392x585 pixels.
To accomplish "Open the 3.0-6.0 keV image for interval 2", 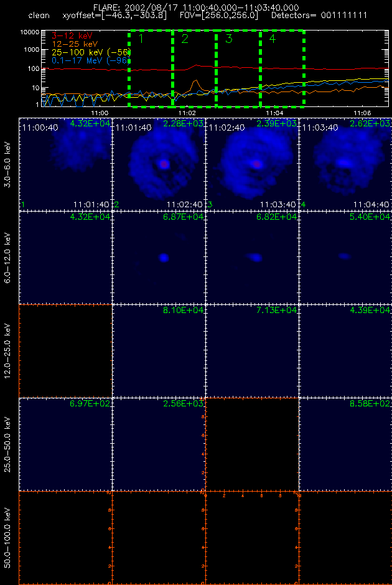I will 159,164.
